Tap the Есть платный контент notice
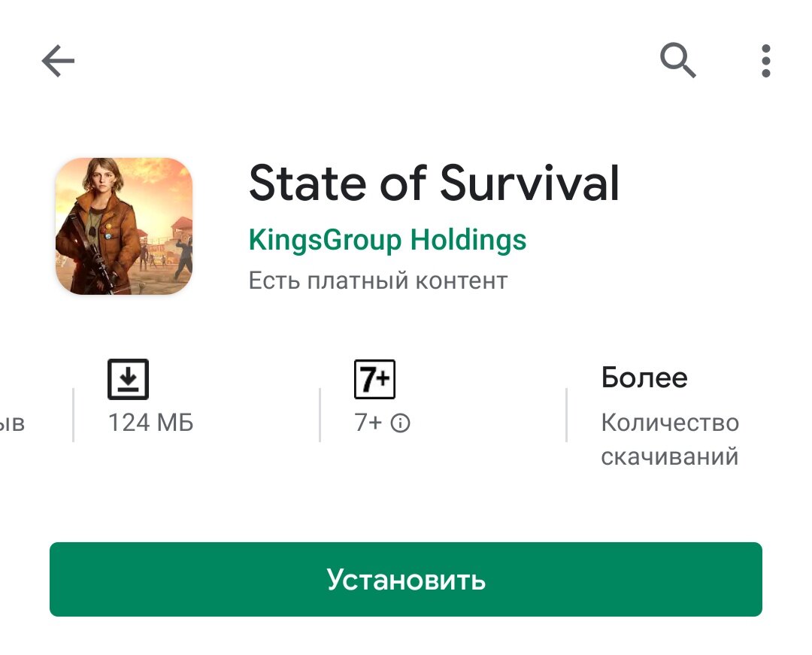 (x=378, y=280)
